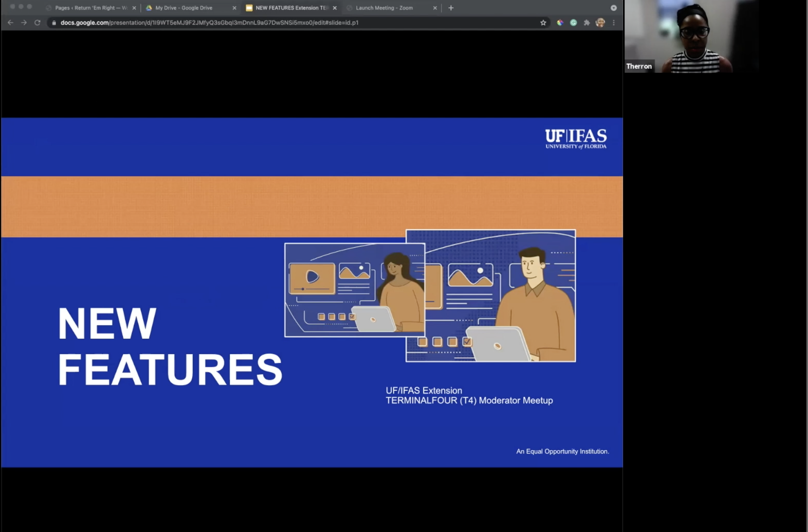The height and width of the screenshot is (532, 808).
Task: Click the Chrome profile avatar
Action: pyautogui.click(x=600, y=23)
